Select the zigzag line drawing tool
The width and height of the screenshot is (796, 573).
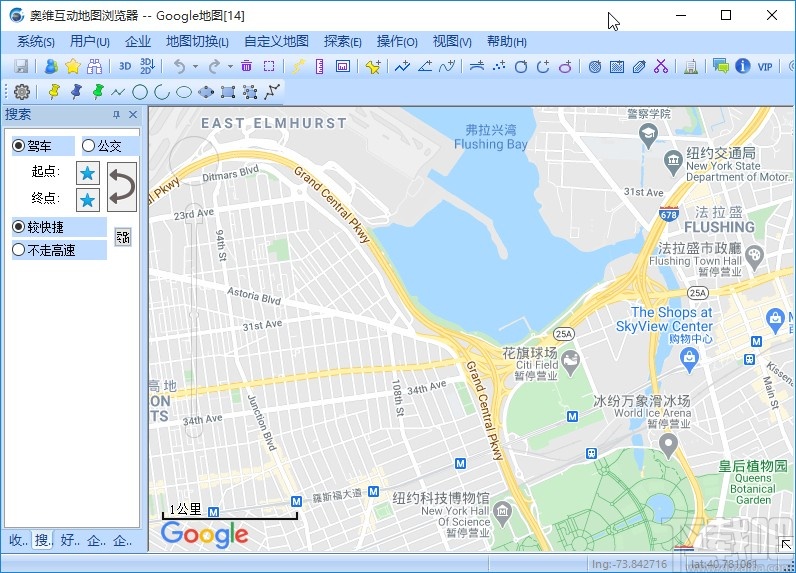click(x=118, y=92)
